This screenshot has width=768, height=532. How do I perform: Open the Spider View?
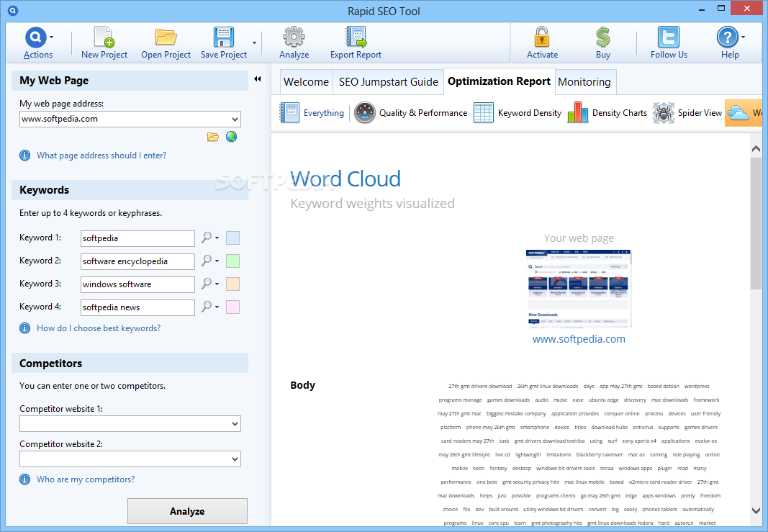click(687, 113)
